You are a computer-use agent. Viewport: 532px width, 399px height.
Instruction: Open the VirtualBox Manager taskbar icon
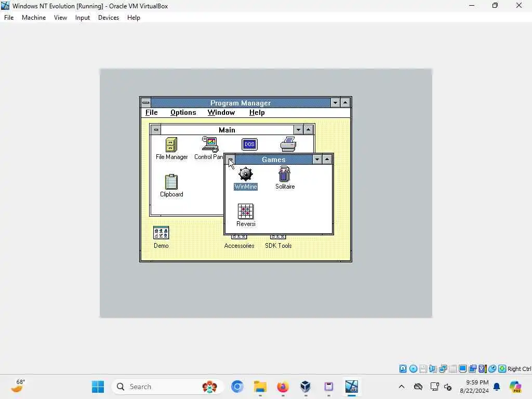pos(305,387)
